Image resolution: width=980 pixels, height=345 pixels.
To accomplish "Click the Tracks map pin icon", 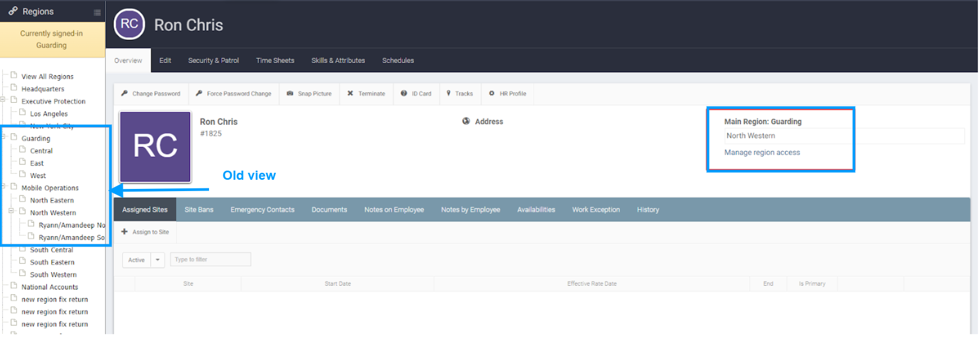I will point(448,93).
